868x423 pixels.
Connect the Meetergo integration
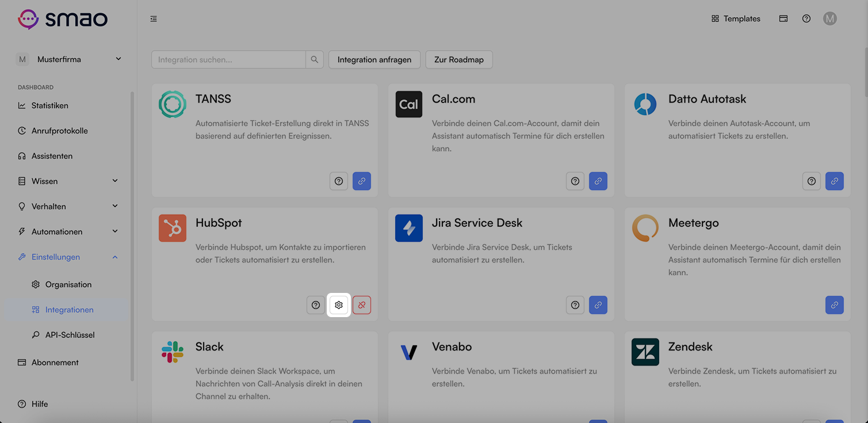pos(835,305)
